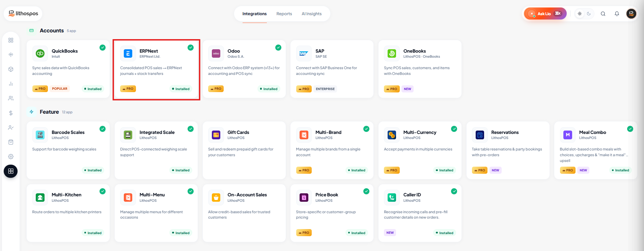Click the ERPNext app icon

tap(128, 53)
